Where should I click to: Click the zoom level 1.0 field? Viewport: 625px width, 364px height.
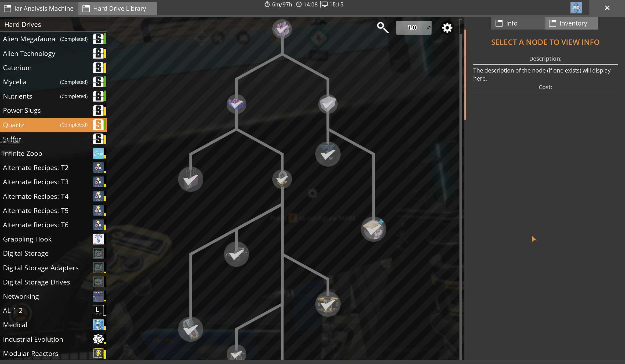[414, 28]
